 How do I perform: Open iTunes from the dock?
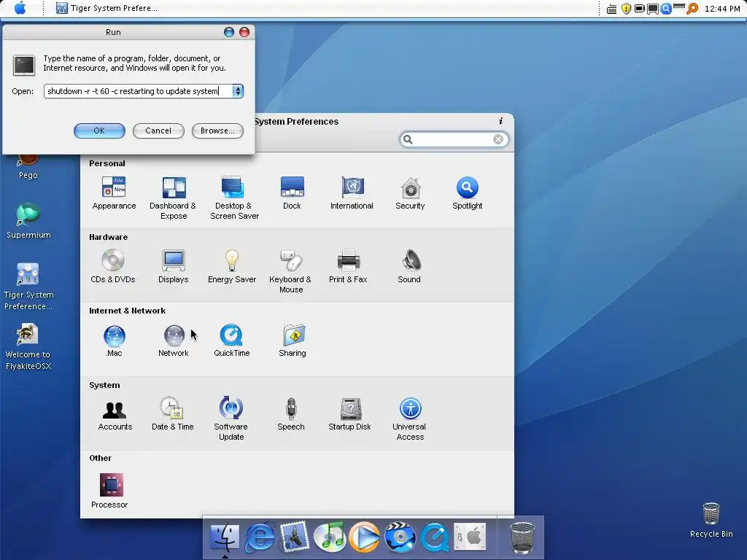coord(330,537)
